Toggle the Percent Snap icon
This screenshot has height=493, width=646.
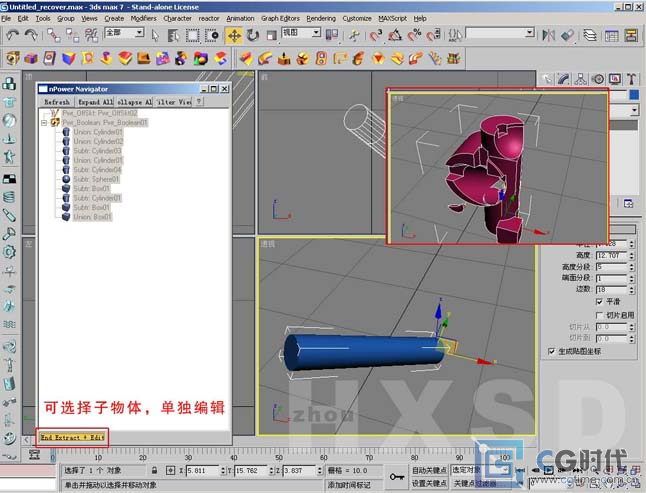pyautogui.click(x=414, y=35)
